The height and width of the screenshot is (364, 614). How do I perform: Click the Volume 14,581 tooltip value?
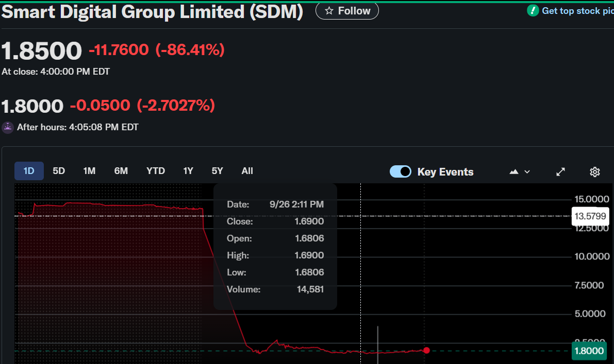(310, 289)
